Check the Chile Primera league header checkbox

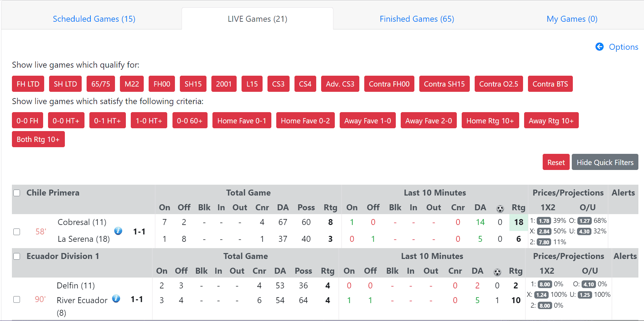coord(16,193)
